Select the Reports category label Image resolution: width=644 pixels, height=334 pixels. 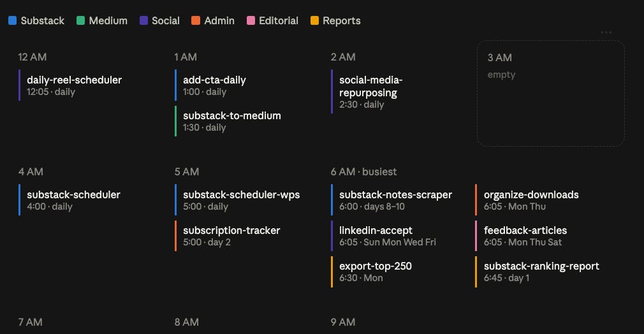click(341, 20)
